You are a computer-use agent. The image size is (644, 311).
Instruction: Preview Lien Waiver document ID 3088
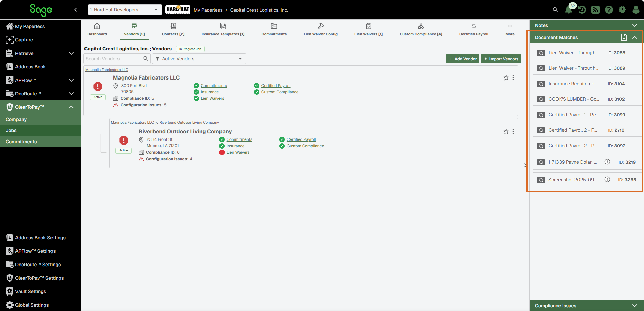541,53
